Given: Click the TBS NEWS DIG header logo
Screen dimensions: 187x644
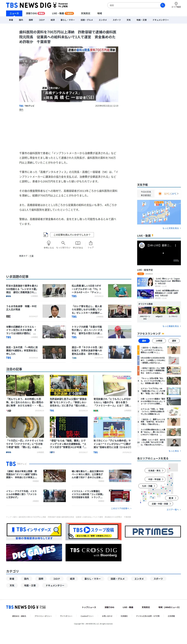Looking at the screenshot, I should point(37,5).
